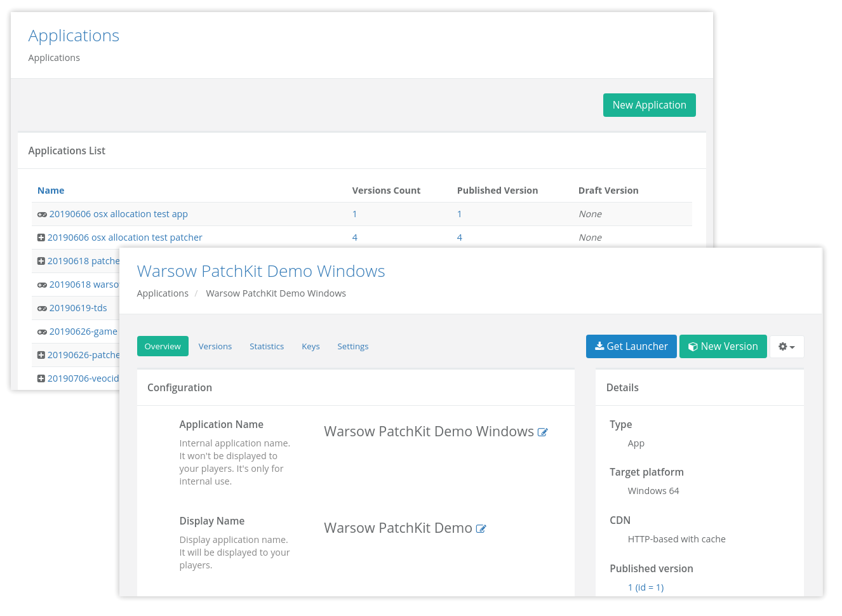Select the Keys tab
This screenshot has height=616, width=842.
311,346
